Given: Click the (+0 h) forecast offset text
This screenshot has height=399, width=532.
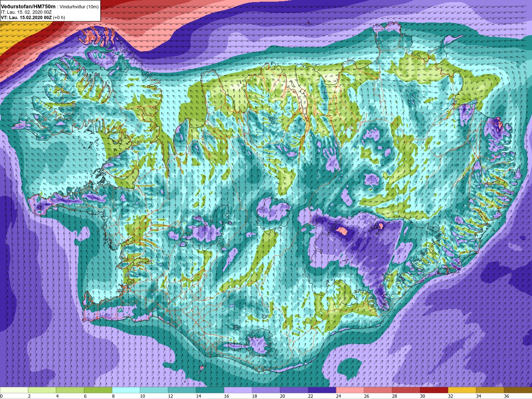Looking at the screenshot, I should pos(59,17).
